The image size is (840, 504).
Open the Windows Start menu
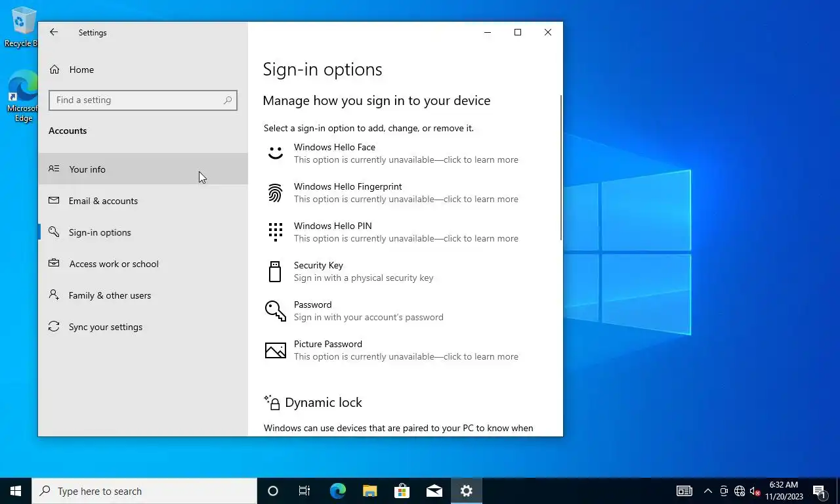click(x=16, y=491)
